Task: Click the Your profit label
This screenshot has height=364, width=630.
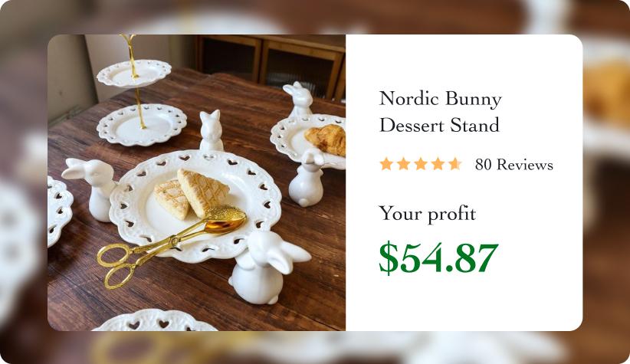Action: tap(428, 214)
